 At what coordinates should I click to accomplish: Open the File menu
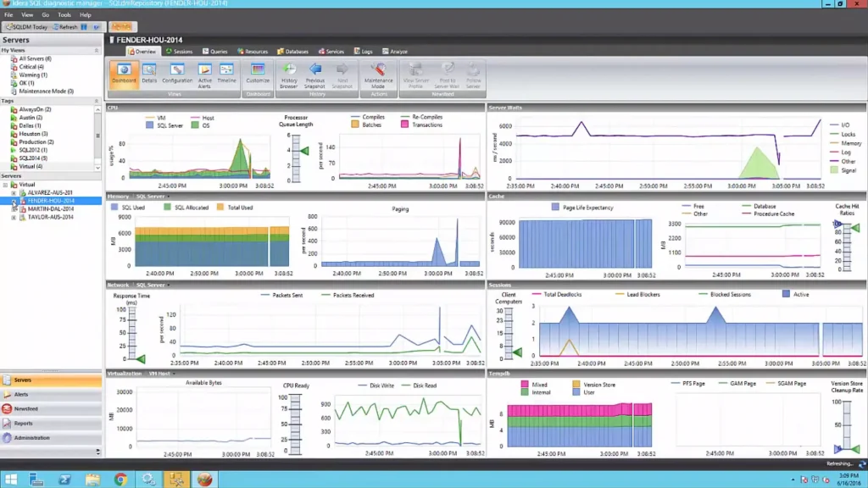pos(8,15)
